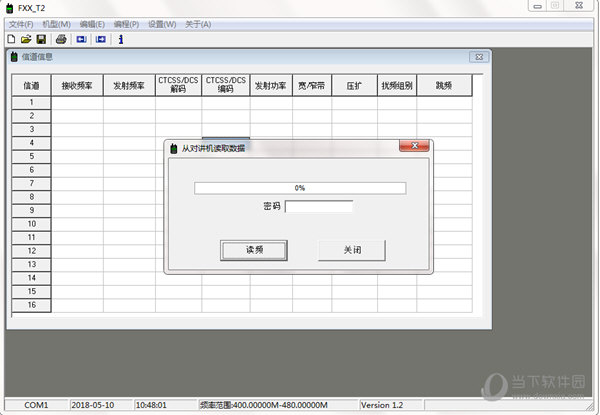Open the 编辑(E) menu
Screen dimensions: 600x415
coord(92,24)
